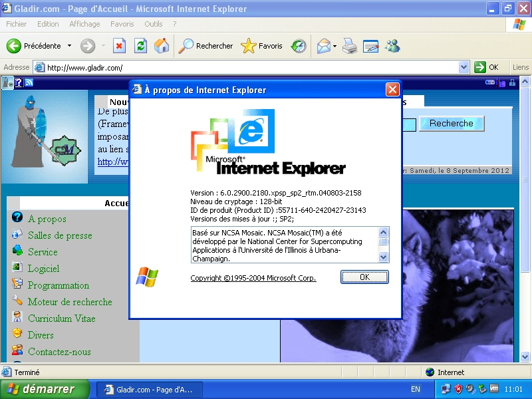This screenshot has width=532, height=399.
Task: Click the 11:01 system clock
Action: pyautogui.click(x=513, y=389)
